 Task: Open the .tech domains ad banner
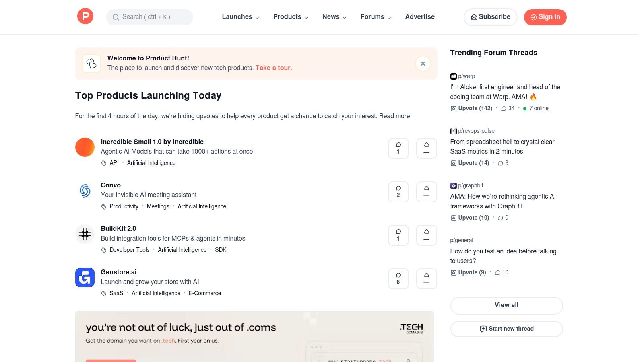(x=254, y=337)
